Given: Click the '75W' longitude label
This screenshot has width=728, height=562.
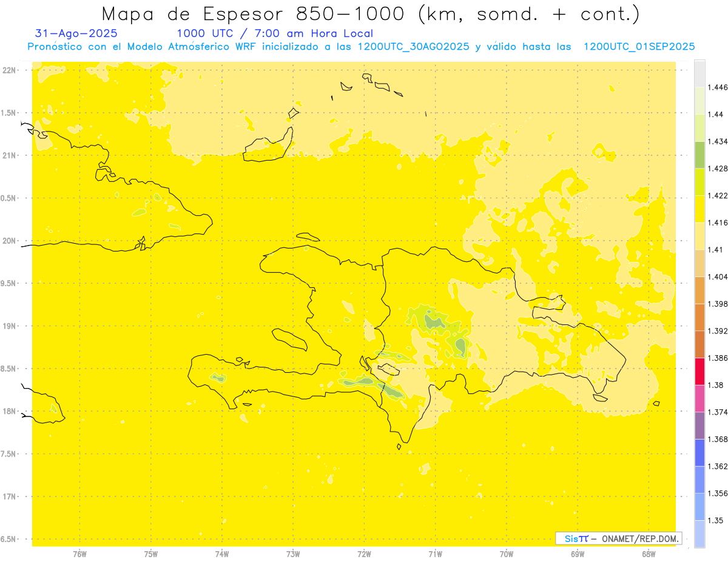Looking at the screenshot, I should (x=151, y=554).
